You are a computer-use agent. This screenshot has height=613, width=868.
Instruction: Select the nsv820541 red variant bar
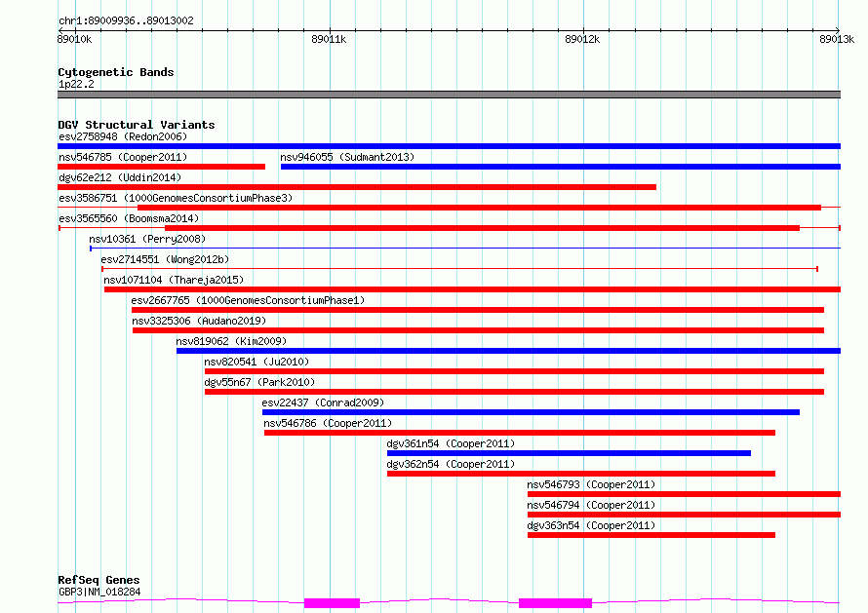click(x=514, y=371)
